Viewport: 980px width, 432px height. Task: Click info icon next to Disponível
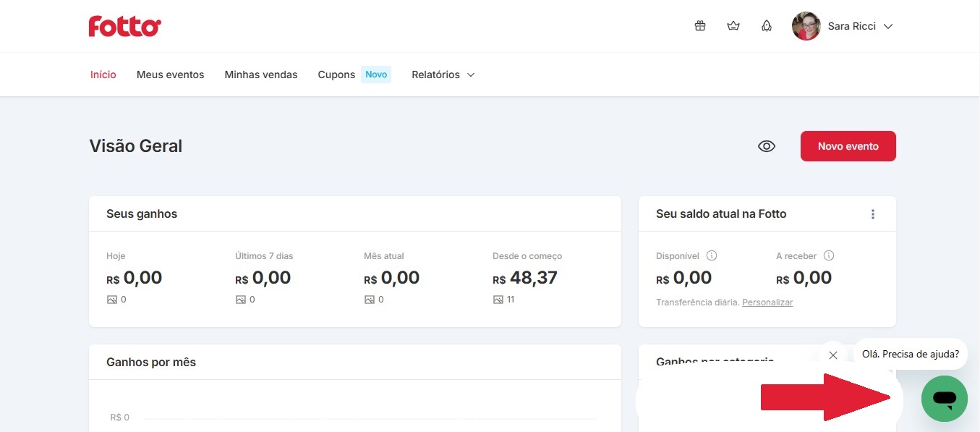[712, 255]
